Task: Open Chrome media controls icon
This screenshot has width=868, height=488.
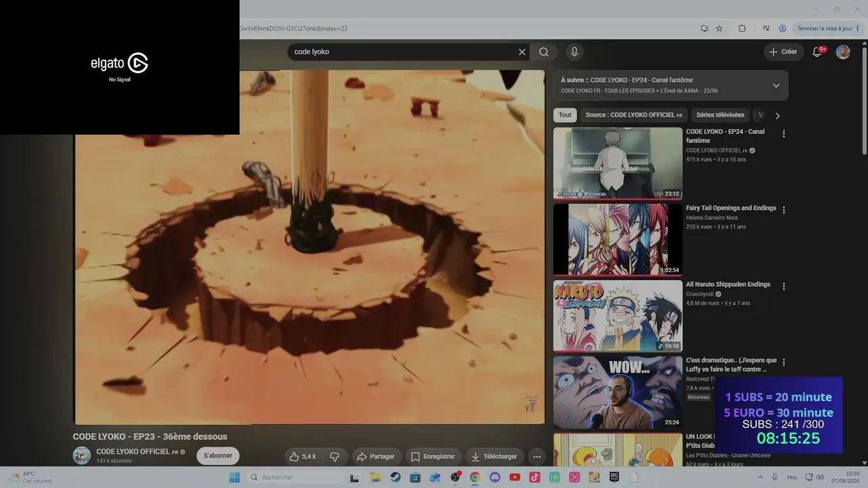Action: pyautogui.click(x=766, y=28)
